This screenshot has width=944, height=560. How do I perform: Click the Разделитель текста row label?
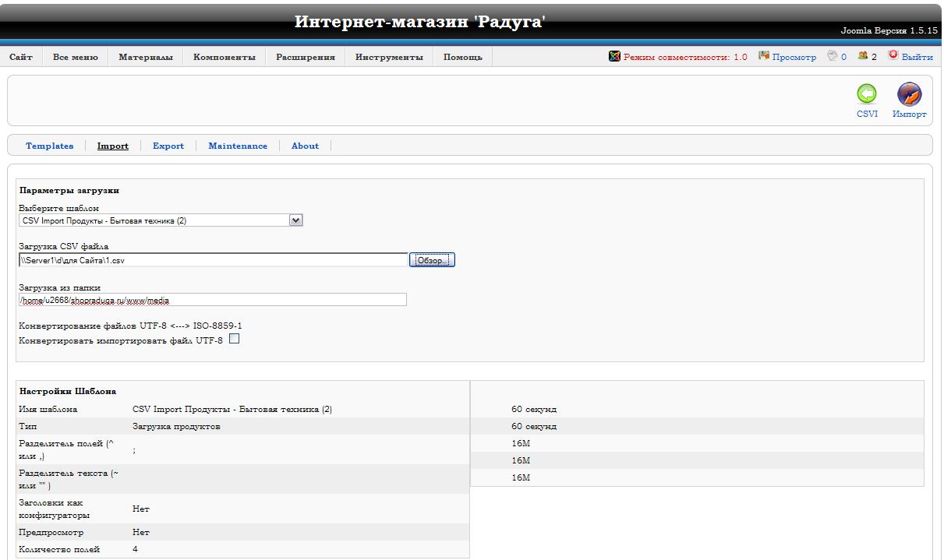[68, 479]
